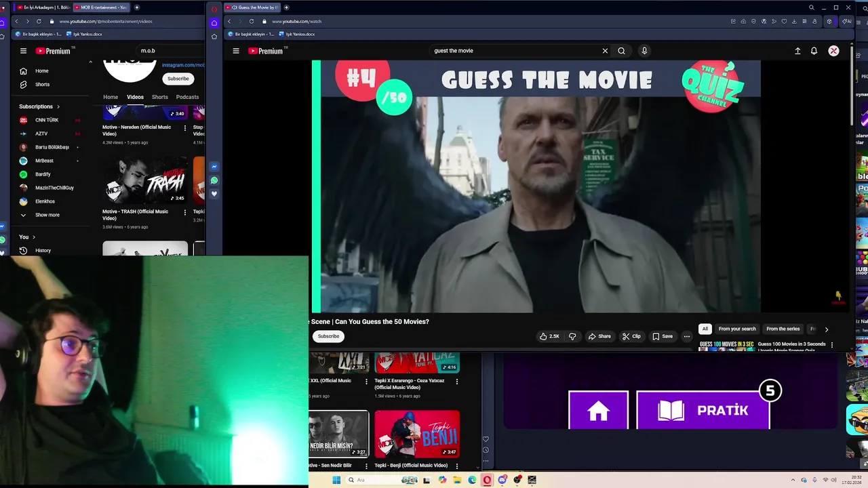The image size is (868, 488).
Task: Open the 'Motive - TRASH' video thumbnail
Action: [145, 180]
